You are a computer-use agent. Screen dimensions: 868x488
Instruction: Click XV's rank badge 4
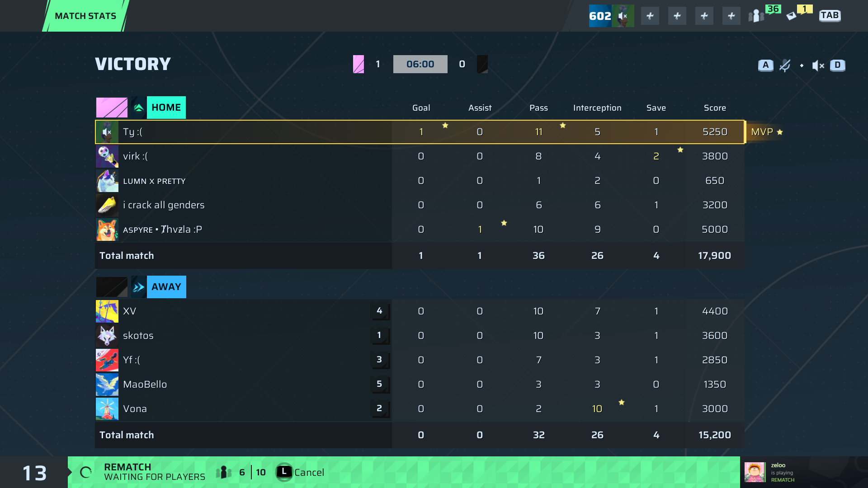point(380,311)
